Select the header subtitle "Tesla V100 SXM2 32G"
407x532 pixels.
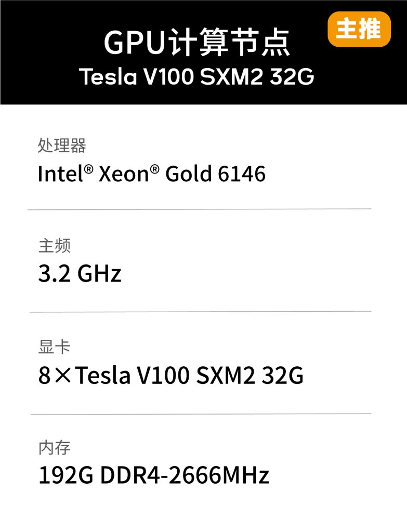pyautogui.click(x=197, y=77)
